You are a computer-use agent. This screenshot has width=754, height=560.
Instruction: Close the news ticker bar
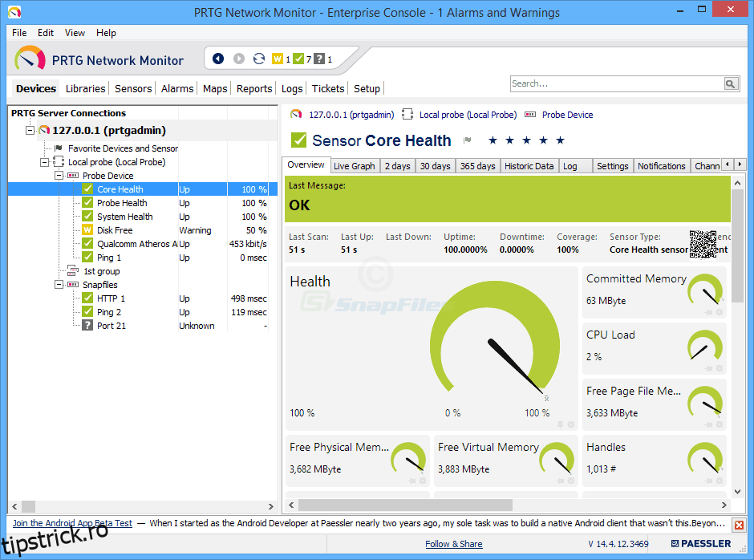pos(739,525)
